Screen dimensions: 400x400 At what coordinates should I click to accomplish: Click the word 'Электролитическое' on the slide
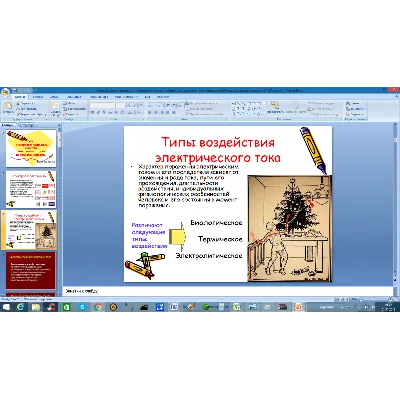[209, 256]
